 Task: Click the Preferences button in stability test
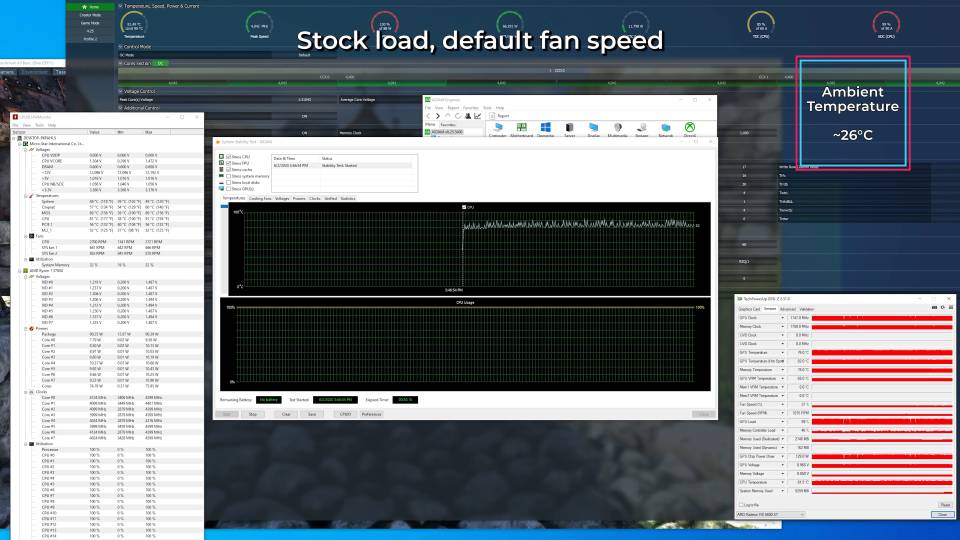tap(371, 414)
